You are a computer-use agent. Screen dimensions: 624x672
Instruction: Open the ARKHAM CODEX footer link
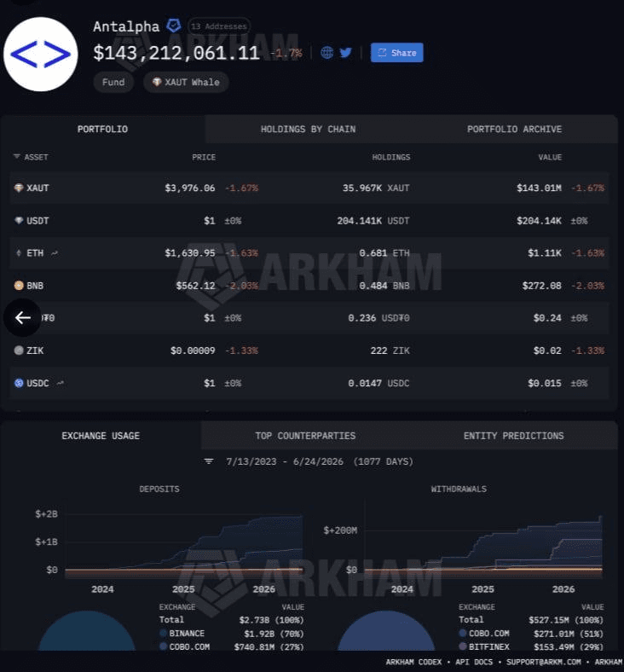point(413,662)
